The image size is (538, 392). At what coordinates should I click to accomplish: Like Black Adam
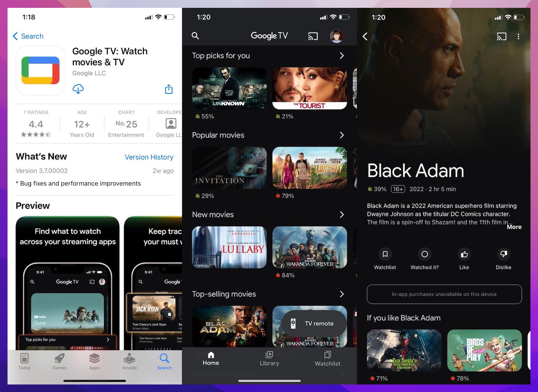pos(464,259)
